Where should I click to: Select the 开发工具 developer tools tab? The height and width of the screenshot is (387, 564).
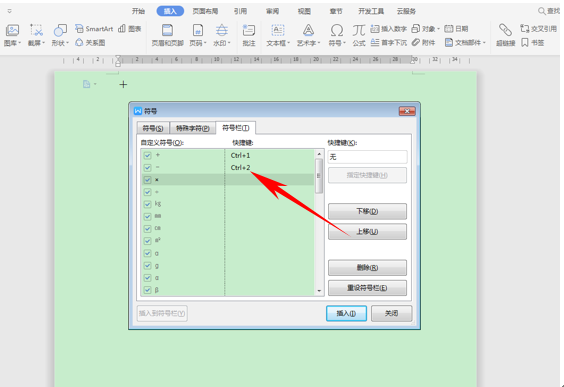371,11
